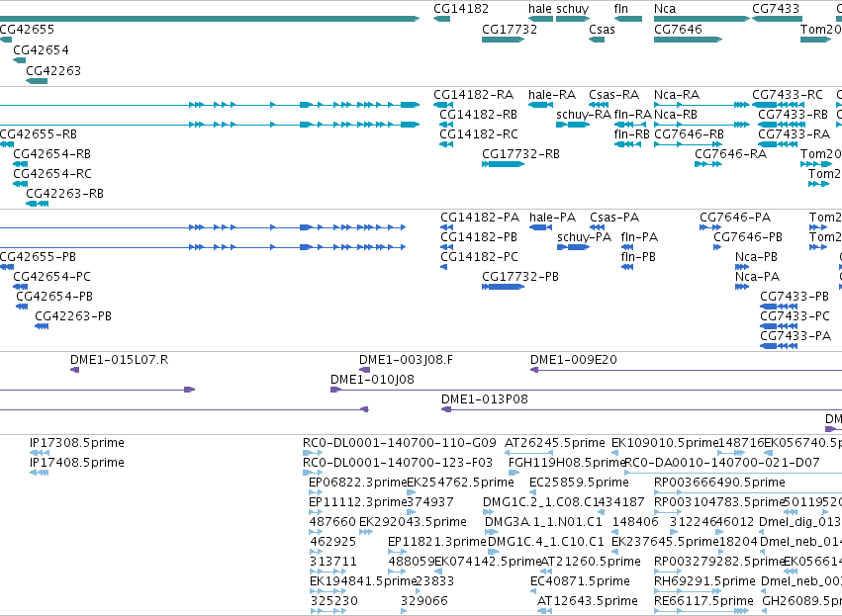Select the RH69291.5prime EST label
842x616 pixels.
point(704,581)
